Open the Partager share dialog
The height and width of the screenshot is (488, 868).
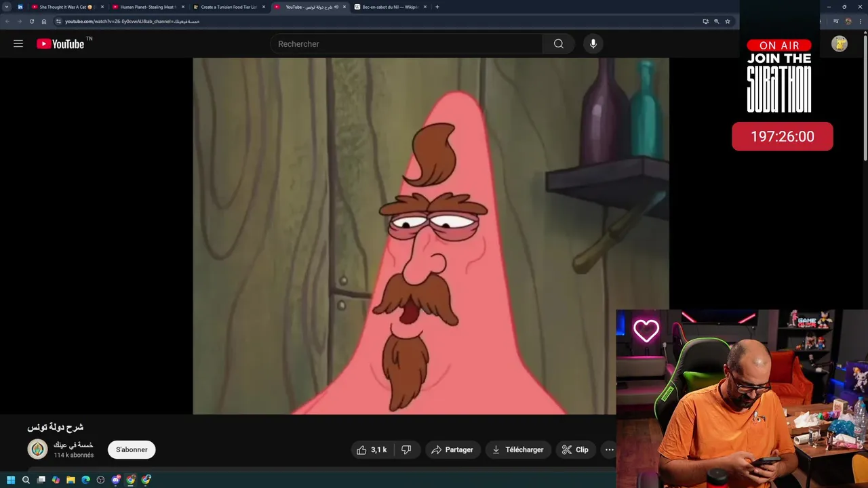(x=453, y=450)
